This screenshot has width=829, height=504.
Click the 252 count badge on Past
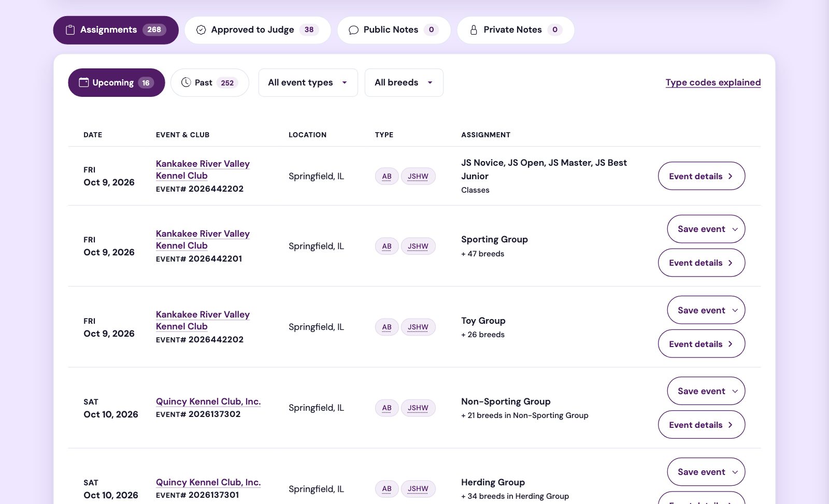coord(227,83)
